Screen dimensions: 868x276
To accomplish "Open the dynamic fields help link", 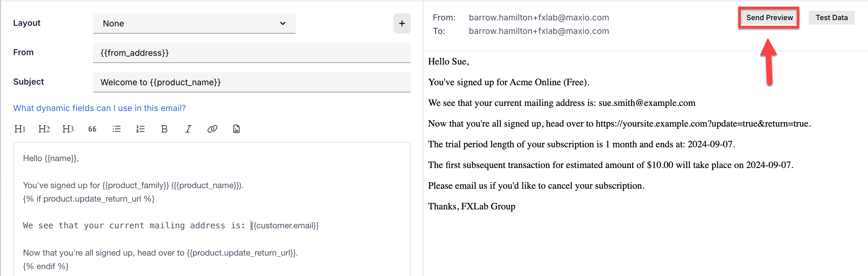I will point(99,108).
